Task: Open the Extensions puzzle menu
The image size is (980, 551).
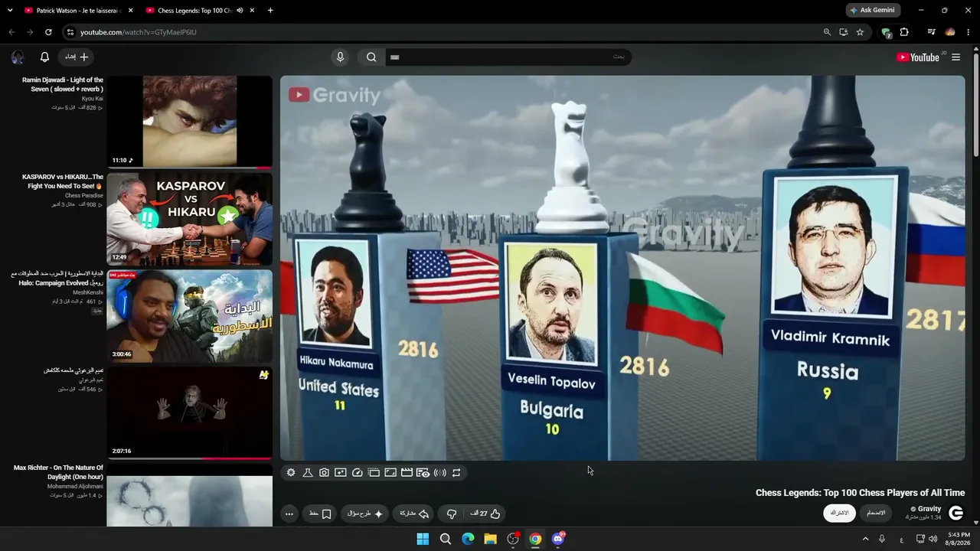Action: pyautogui.click(x=904, y=32)
